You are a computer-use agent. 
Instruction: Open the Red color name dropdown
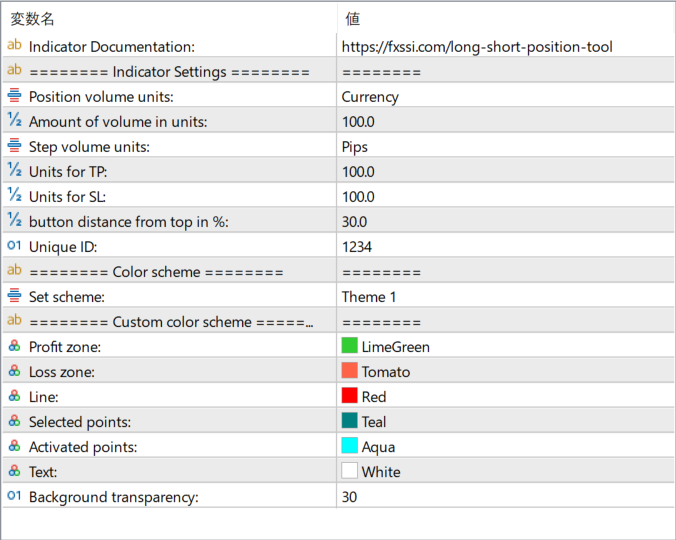(x=373, y=397)
